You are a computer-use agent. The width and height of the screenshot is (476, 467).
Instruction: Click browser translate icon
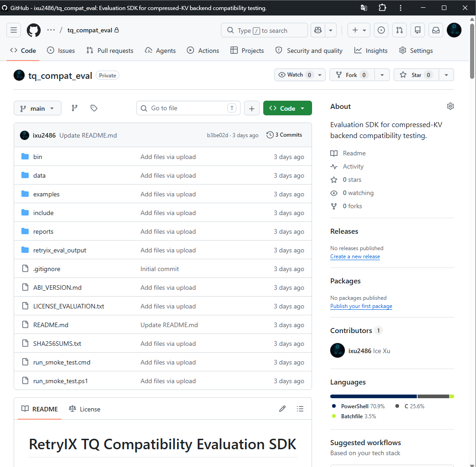(363, 8)
